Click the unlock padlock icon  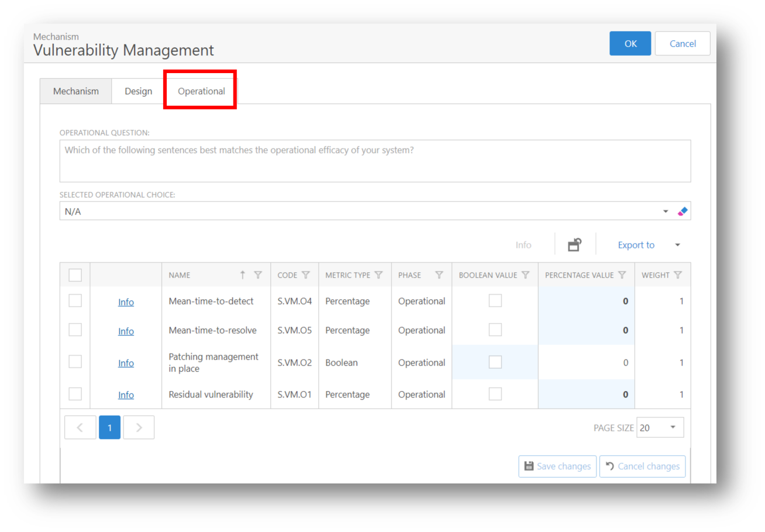(x=575, y=245)
